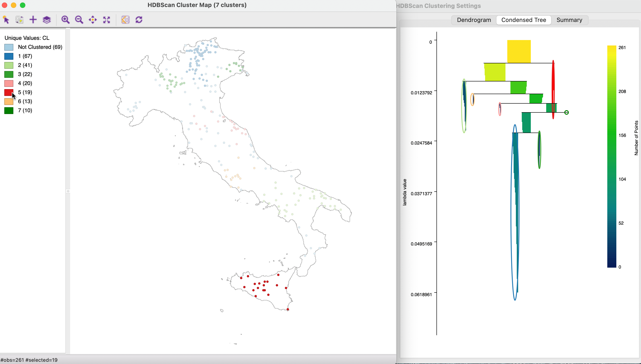Select legend label '5 (19)'
The width and height of the screenshot is (641, 364).
[x=25, y=92]
